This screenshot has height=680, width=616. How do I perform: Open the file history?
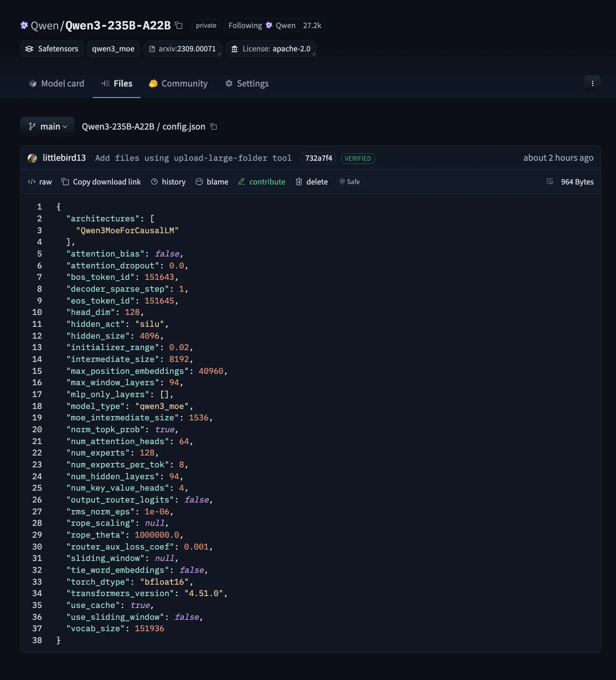click(168, 182)
